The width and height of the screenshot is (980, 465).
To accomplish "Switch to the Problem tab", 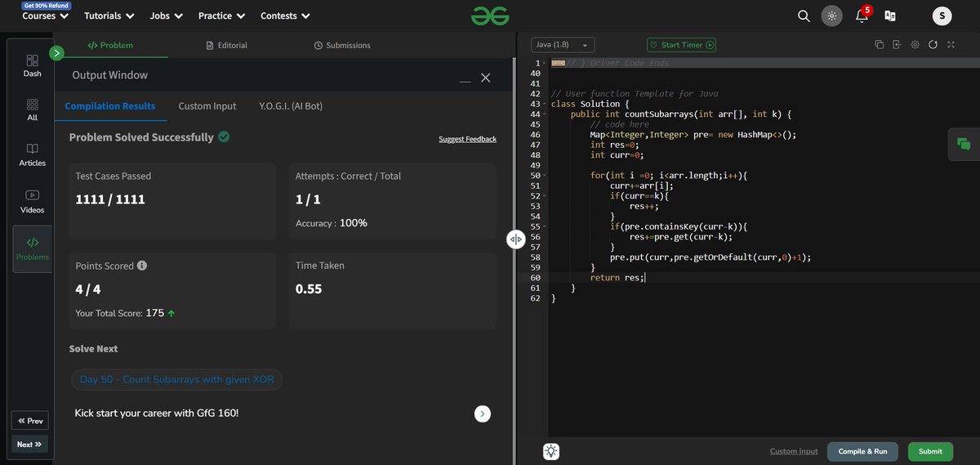I will click(x=110, y=45).
